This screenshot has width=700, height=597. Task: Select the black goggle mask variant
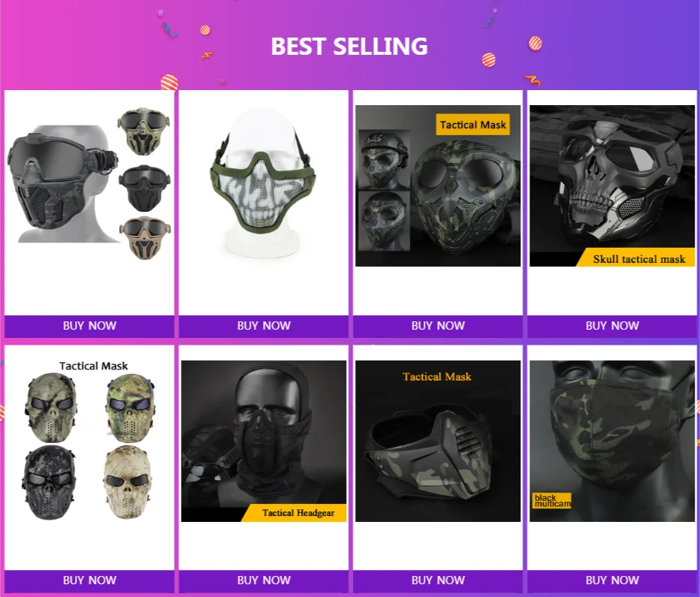pyautogui.click(x=144, y=188)
